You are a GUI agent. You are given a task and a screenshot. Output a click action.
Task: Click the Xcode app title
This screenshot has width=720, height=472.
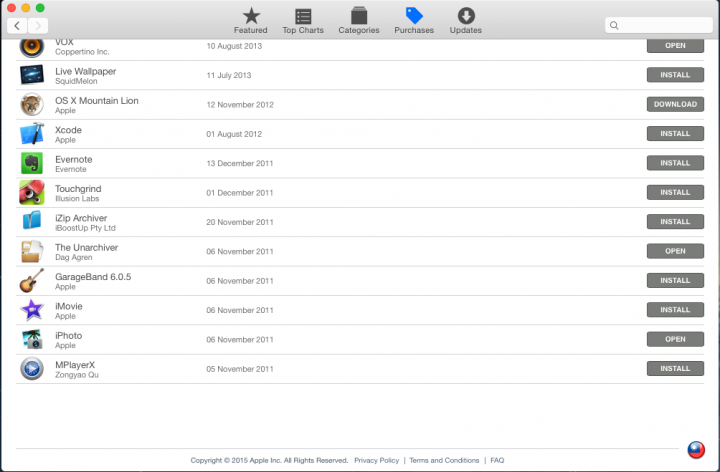click(x=68, y=130)
